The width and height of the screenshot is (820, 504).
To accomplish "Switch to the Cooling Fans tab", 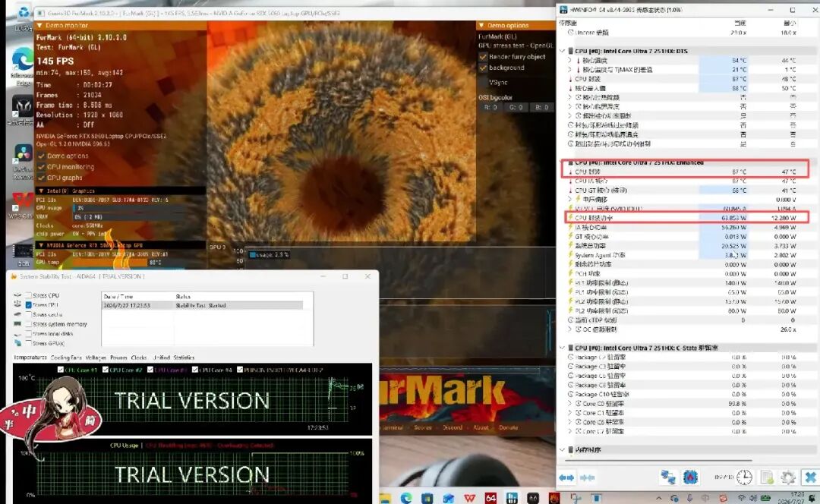I will [x=66, y=358].
